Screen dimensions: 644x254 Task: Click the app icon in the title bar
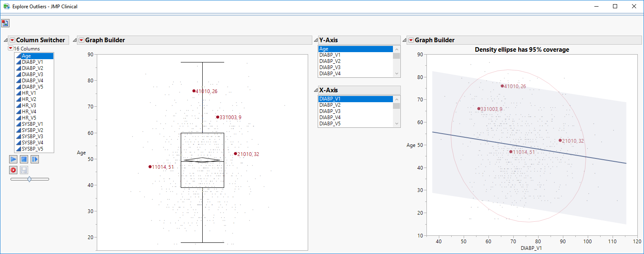click(6, 7)
